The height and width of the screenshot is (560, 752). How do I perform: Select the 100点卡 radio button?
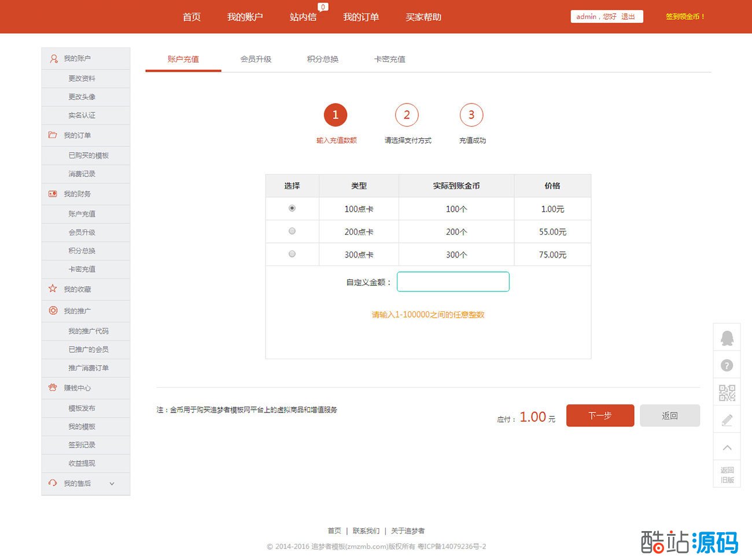[292, 208]
